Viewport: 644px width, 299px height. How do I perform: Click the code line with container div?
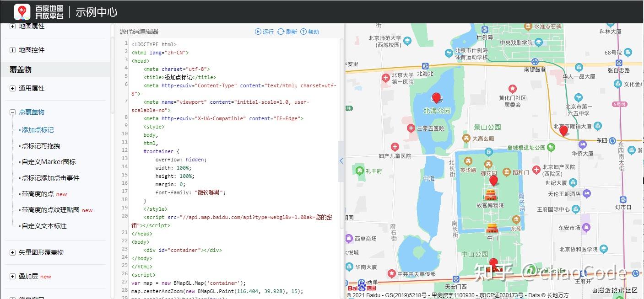pyautogui.click(x=182, y=250)
